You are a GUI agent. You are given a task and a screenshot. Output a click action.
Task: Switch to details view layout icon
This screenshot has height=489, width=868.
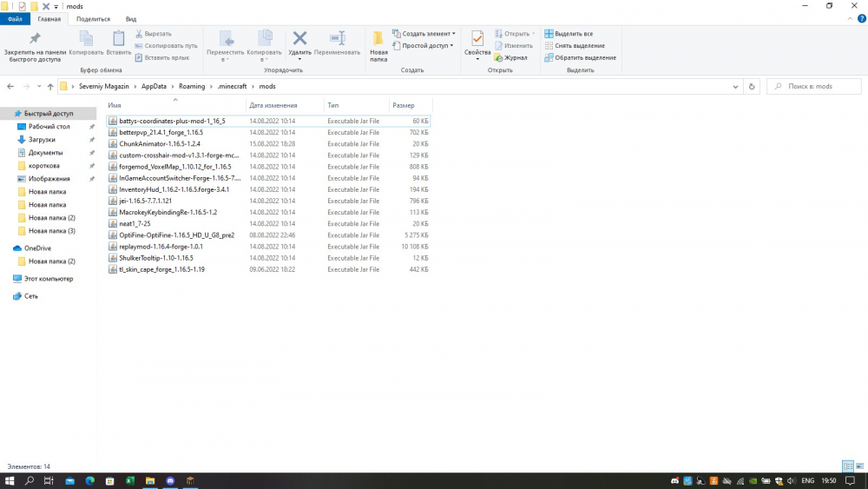(x=847, y=466)
